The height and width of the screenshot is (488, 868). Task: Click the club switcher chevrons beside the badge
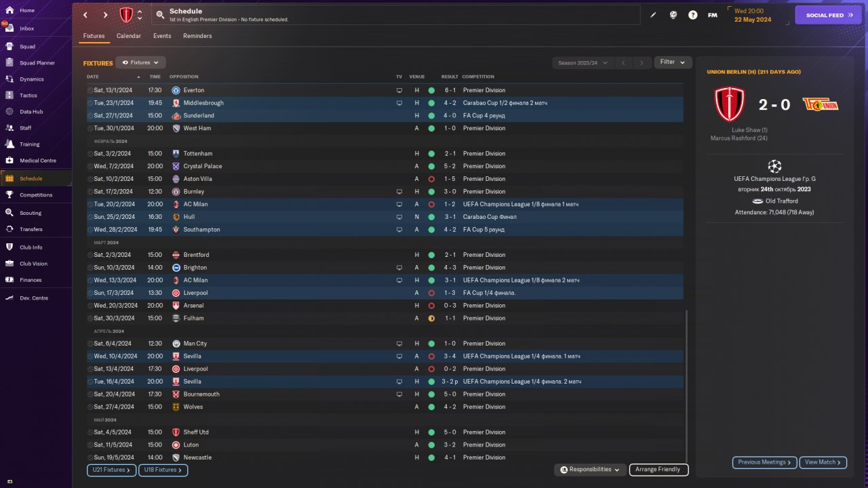(x=140, y=15)
